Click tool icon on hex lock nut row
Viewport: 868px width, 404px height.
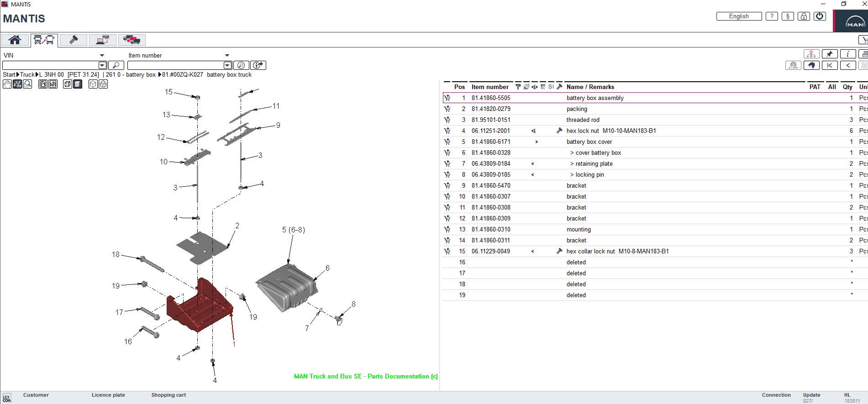[x=559, y=131]
